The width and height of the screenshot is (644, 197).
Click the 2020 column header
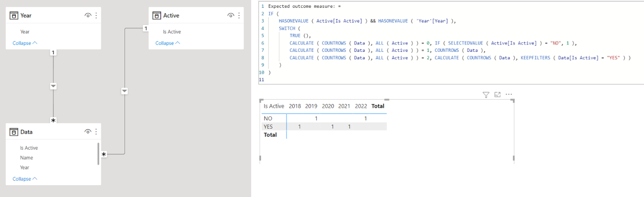[x=328, y=106]
